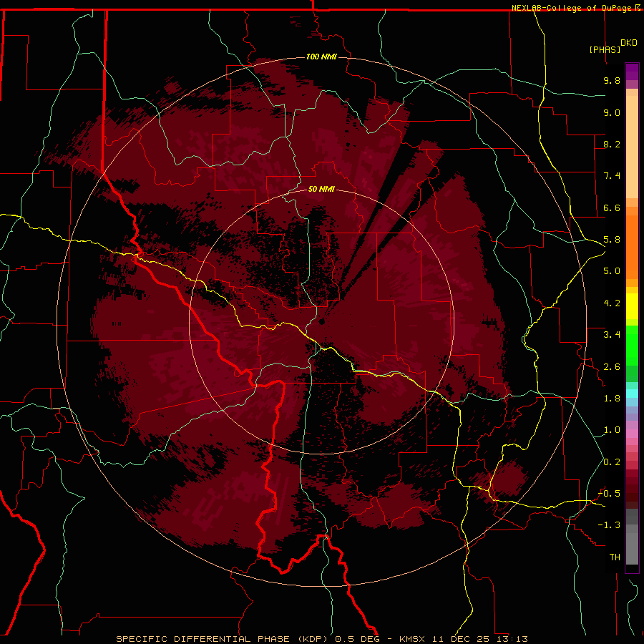The image size is (644, 644).
Task: Click the 2.6 value on the color scale
Action: pyautogui.click(x=612, y=367)
